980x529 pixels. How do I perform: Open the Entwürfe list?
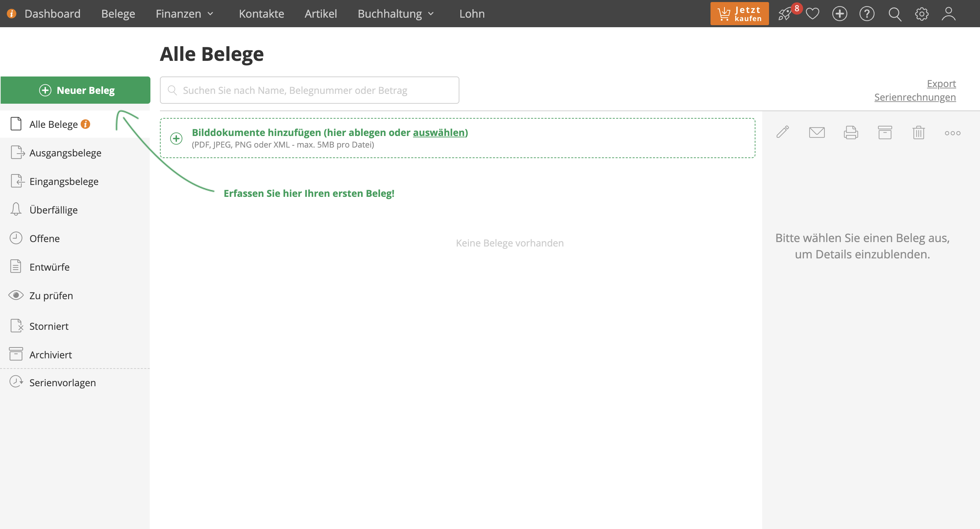[75, 267]
